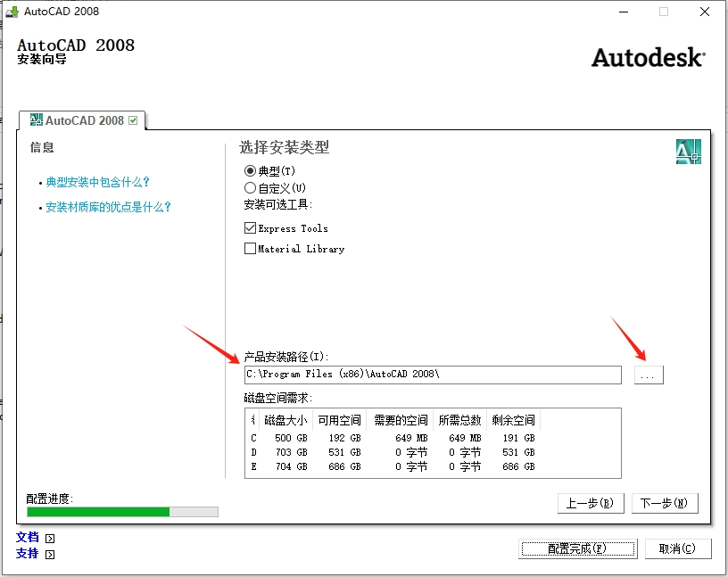The height and width of the screenshot is (577, 728).
Task: Click the 典型安装中包含什么 link
Action: (98, 182)
